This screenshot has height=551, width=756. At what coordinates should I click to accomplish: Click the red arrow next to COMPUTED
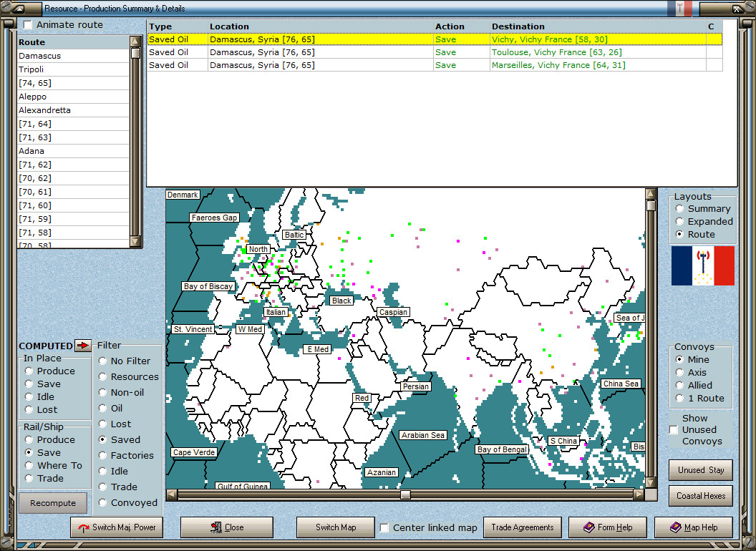(83, 346)
